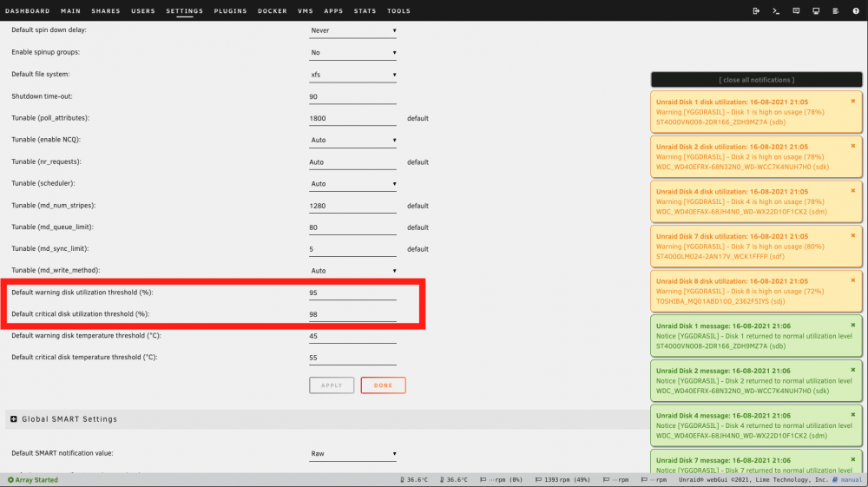Dismiss the Disk 4 disk utilization warning
868x487 pixels.
[x=853, y=191]
